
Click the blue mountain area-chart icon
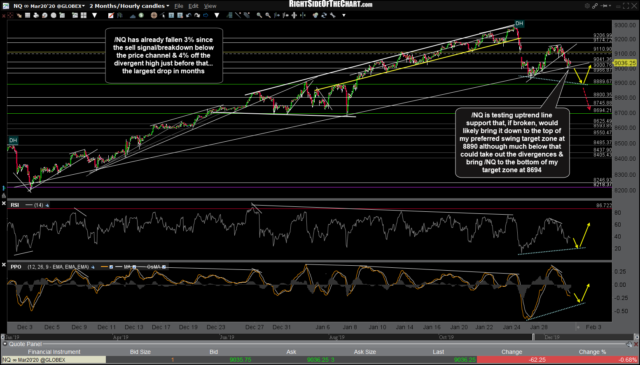point(133,15)
